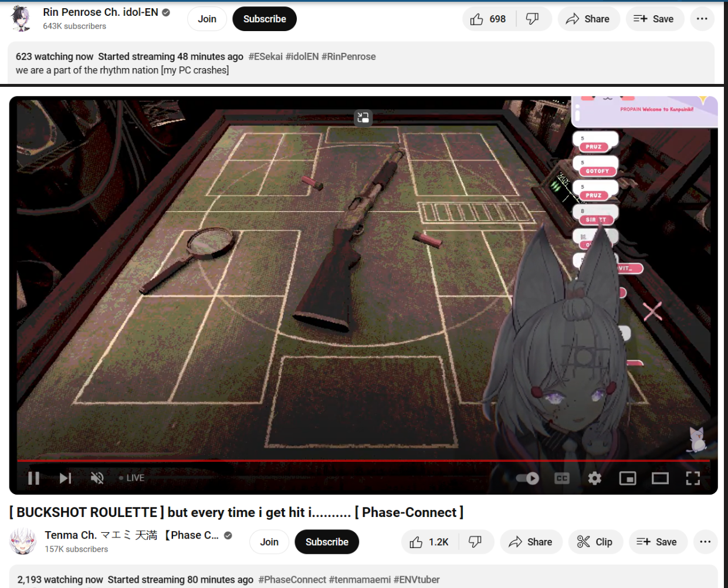Click the picture-in-picture overlay icon on video
This screenshot has width=728, height=588.
click(363, 118)
